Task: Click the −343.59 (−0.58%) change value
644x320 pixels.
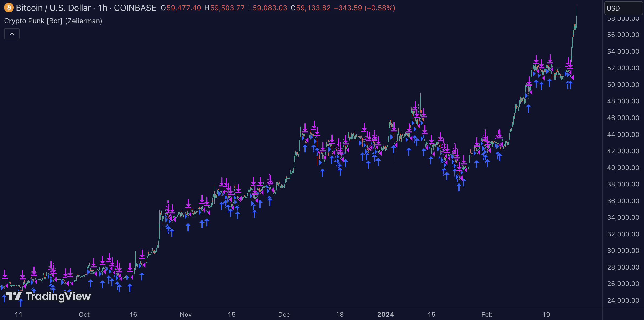Action: pyautogui.click(x=364, y=8)
